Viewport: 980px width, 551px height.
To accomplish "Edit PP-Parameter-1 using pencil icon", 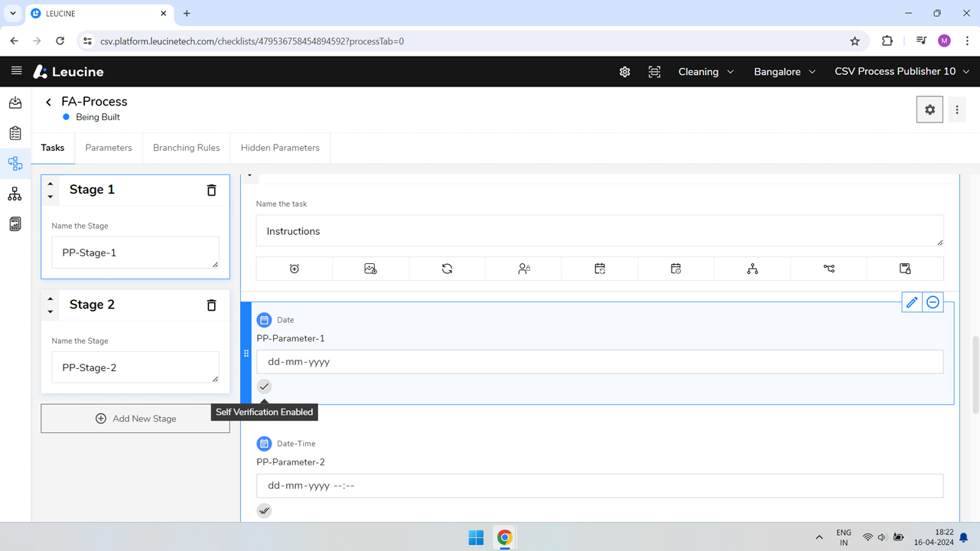I will pos(912,302).
